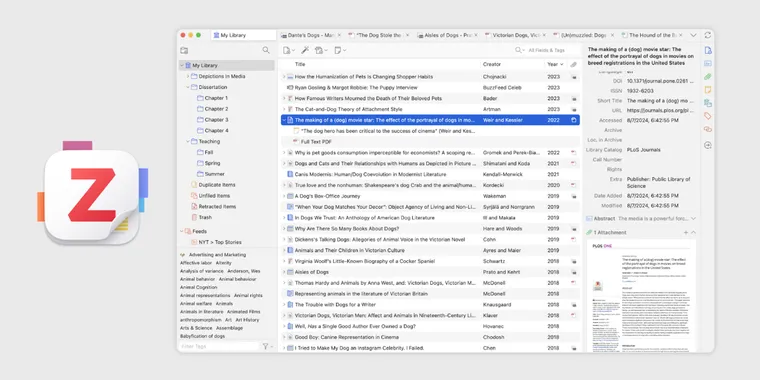
Task: Click the Locate arrow icon in side rail
Action: (708, 145)
